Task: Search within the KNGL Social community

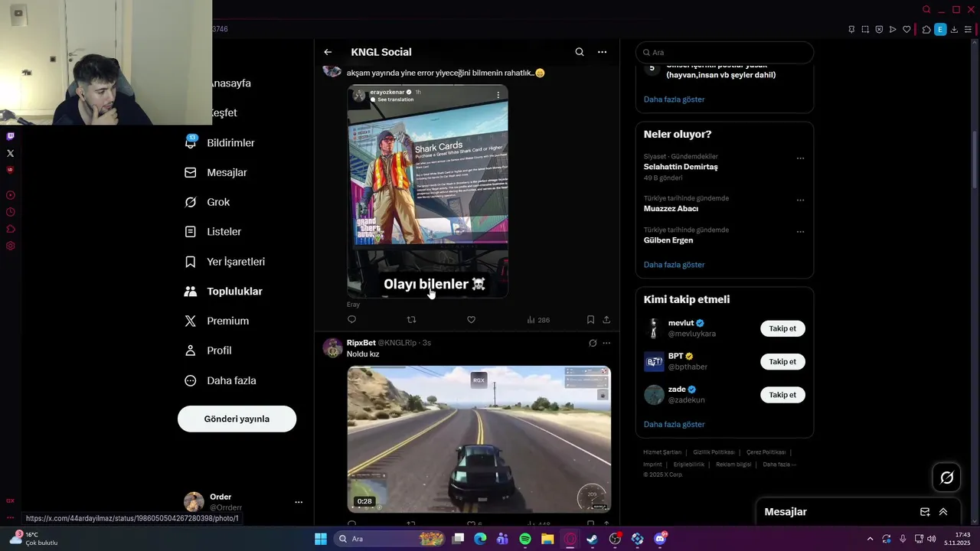Action: point(580,52)
